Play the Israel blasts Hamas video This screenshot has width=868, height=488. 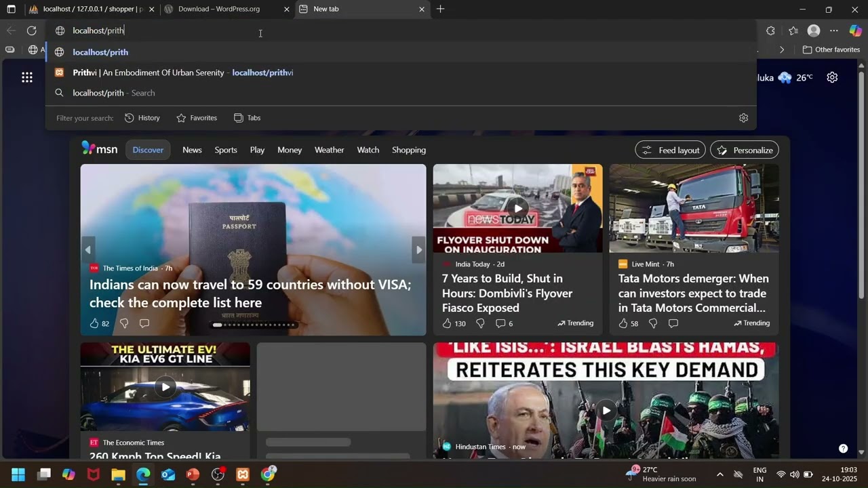[x=606, y=411]
